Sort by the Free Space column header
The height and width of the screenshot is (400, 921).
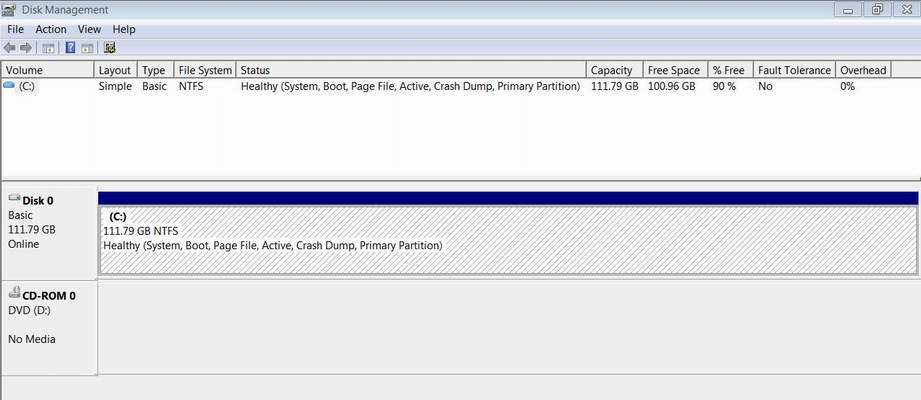[x=675, y=70]
